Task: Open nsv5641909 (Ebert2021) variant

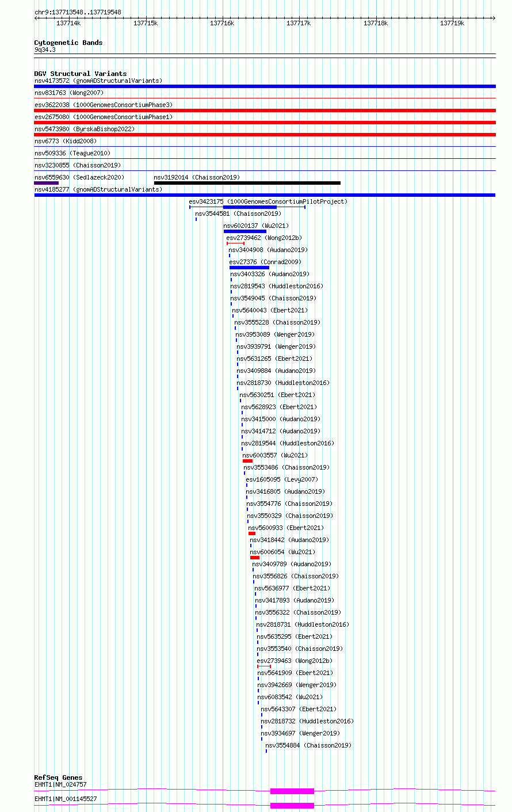Action: tap(295, 673)
